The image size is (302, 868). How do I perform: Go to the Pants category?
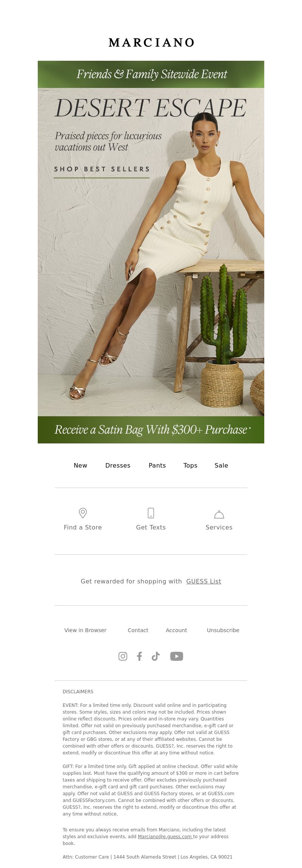pyautogui.click(x=157, y=465)
